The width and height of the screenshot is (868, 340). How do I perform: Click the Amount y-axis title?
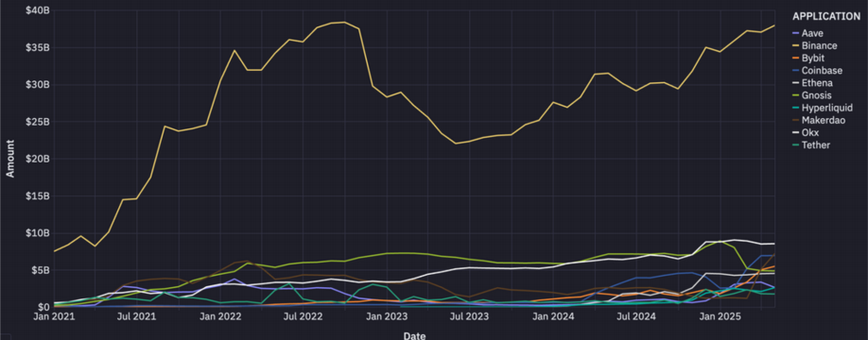[x=10, y=159]
